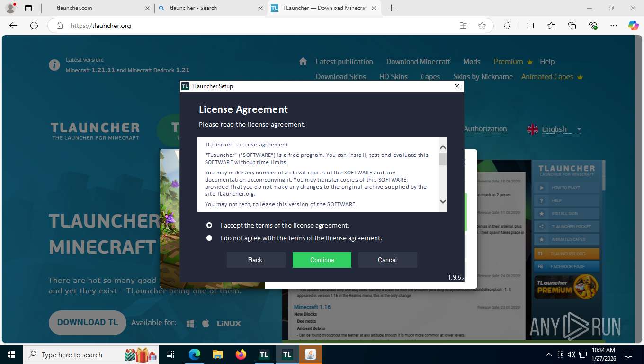The height and width of the screenshot is (364, 644).
Task: Open Browser essentials heart icon
Action: pos(593,26)
